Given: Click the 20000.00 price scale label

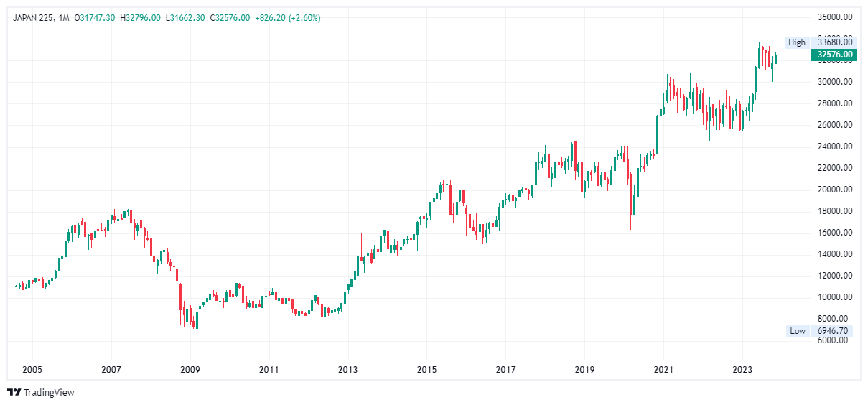Looking at the screenshot, I should [835, 190].
